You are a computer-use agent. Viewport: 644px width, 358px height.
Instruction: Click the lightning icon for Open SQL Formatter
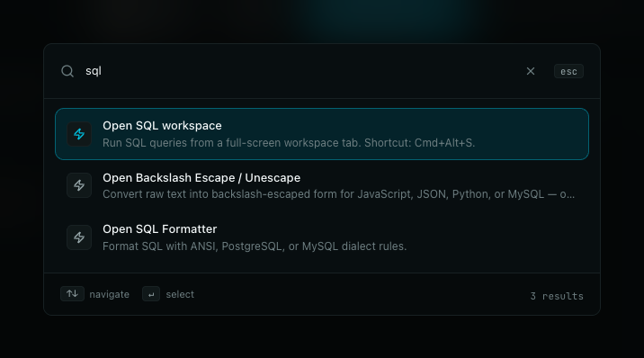[x=79, y=237]
